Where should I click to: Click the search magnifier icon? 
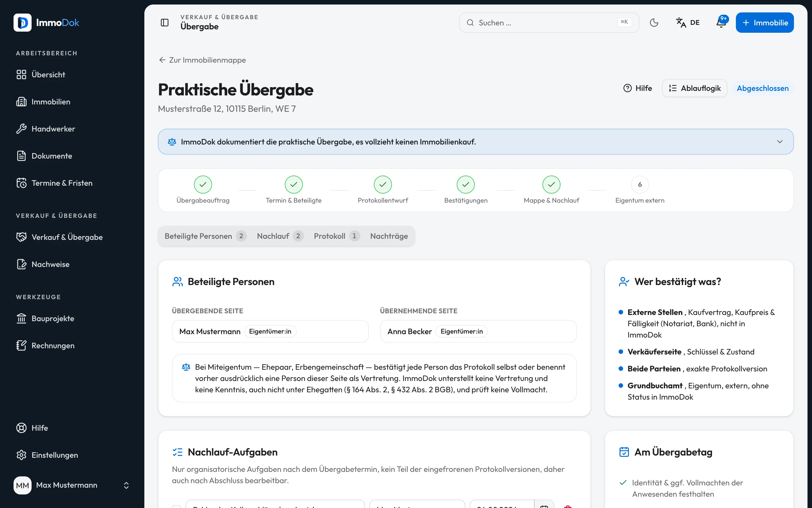tap(470, 23)
